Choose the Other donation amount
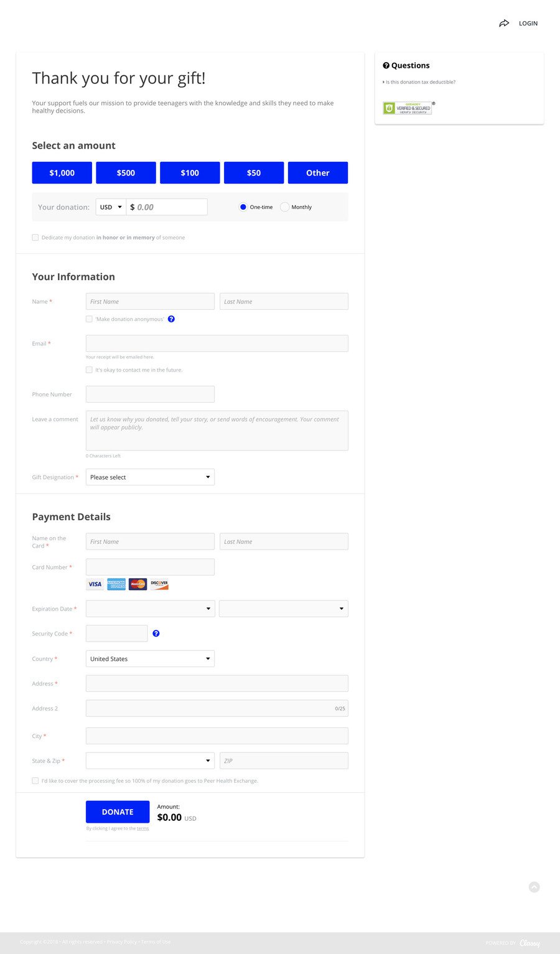This screenshot has height=954, width=560. coord(318,173)
